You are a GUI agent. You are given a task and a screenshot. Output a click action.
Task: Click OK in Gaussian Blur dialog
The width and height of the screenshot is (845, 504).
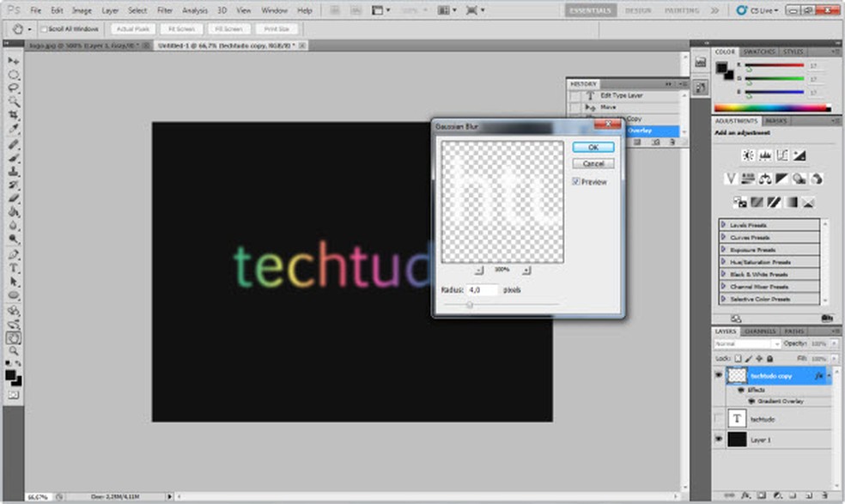[x=593, y=148]
